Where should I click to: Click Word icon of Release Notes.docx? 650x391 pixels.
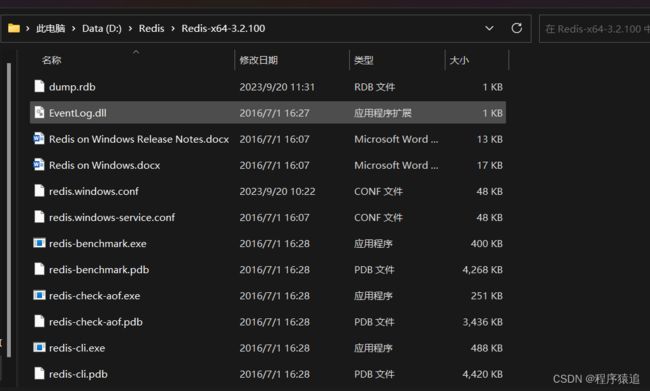[x=39, y=138]
